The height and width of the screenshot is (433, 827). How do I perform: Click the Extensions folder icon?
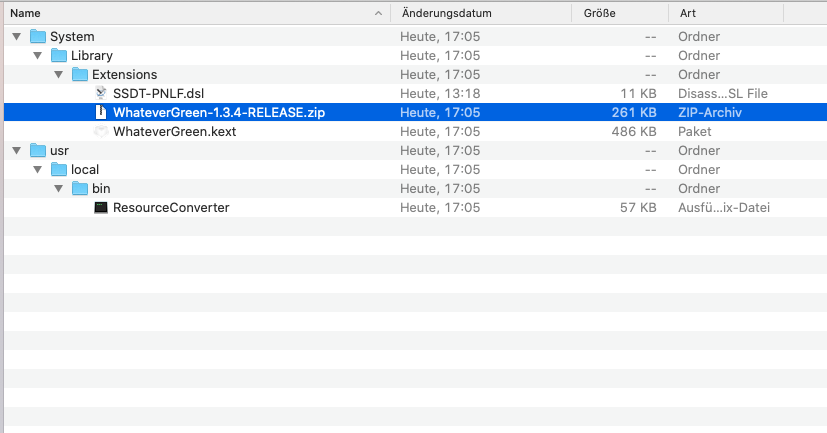pos(81,75)
